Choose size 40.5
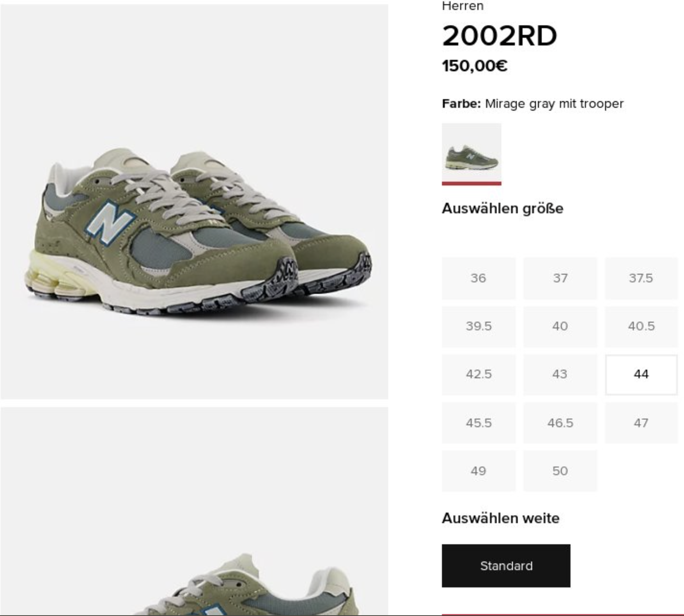This screenshot has width=684, height=616. [641, 326]
